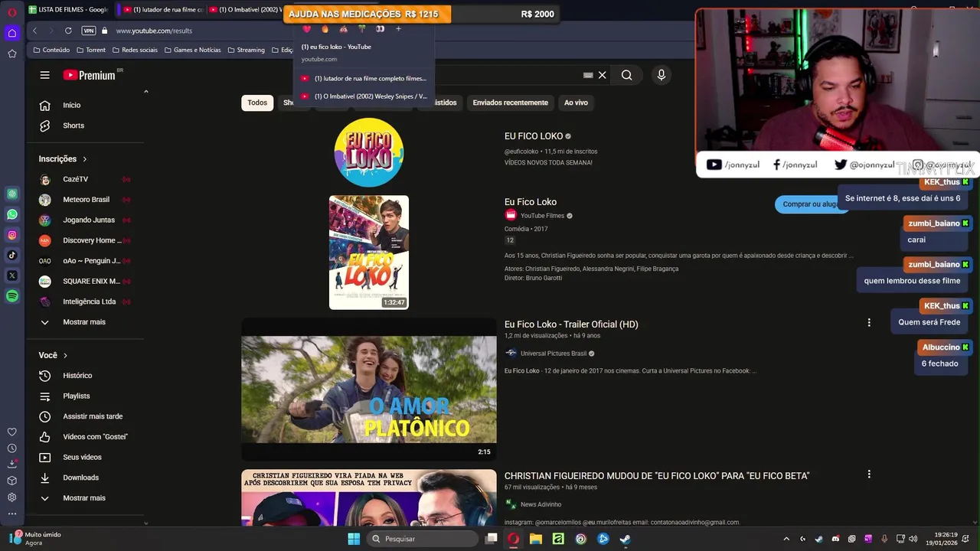The height and width of the screenshot is (551, 980).
Task: Open Opera sidebar extensions cube icon
Action: pyautogui.click(x=11, y=481)
